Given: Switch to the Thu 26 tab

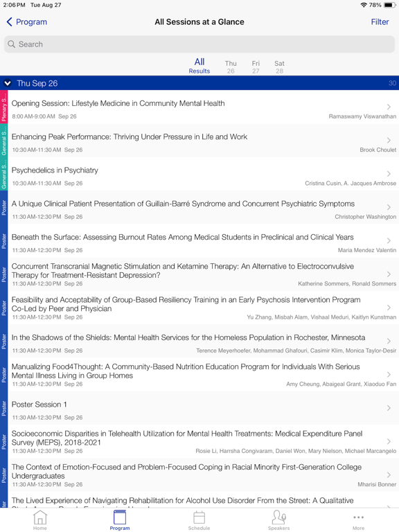Looking at the screenshot, I should 231,66.
